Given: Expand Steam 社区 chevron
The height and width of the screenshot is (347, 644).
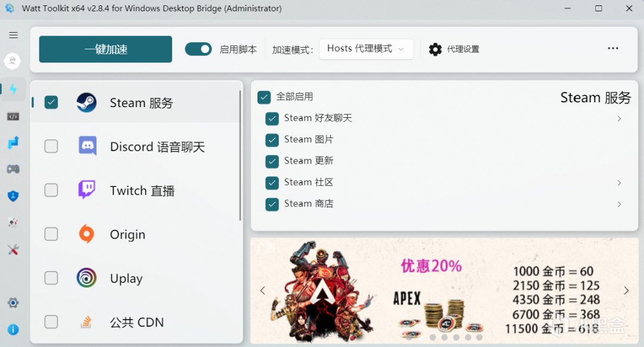Looking at the screenshot, I should tap(619, 183).
